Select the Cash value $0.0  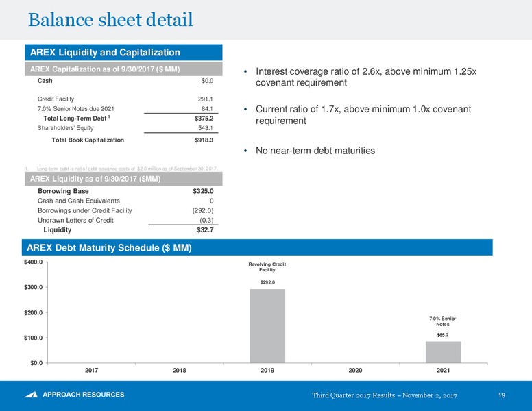pyautogui.click(x=207, y=81)
